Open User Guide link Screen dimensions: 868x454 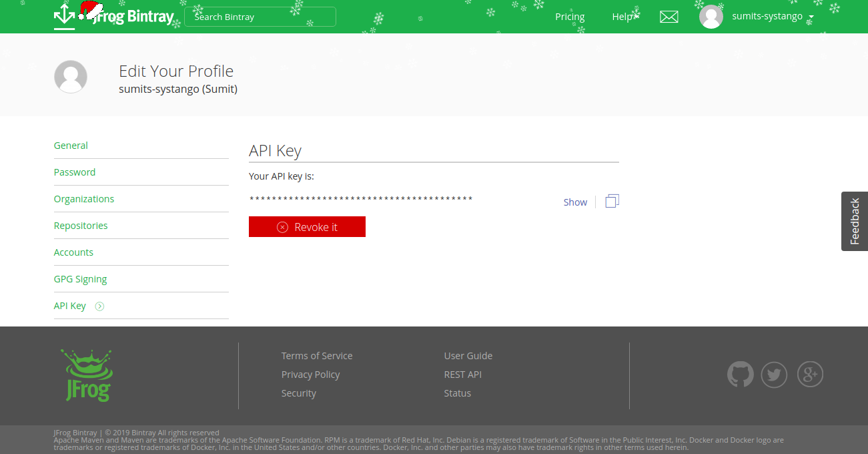tap(468, 356)
